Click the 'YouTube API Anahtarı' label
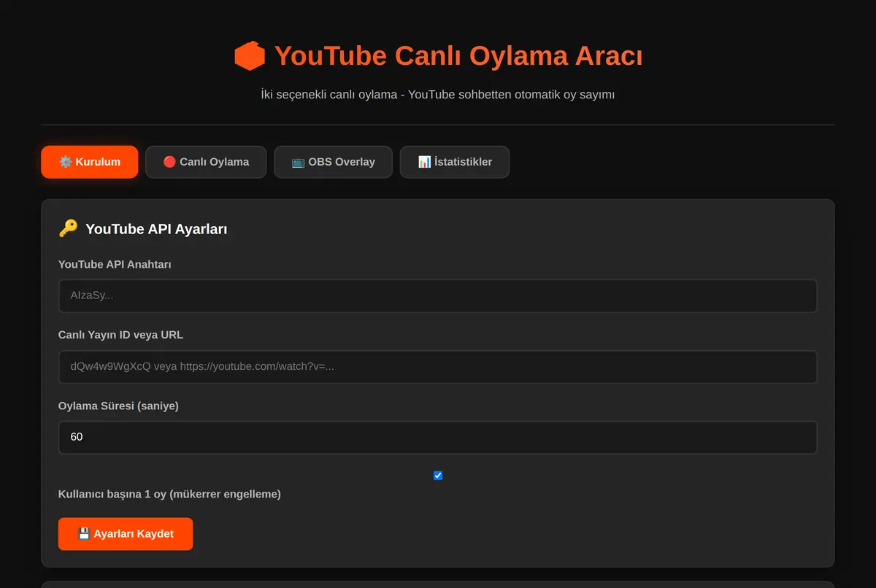Viewport: 876px width, 588px height. [x=115, y=264]
